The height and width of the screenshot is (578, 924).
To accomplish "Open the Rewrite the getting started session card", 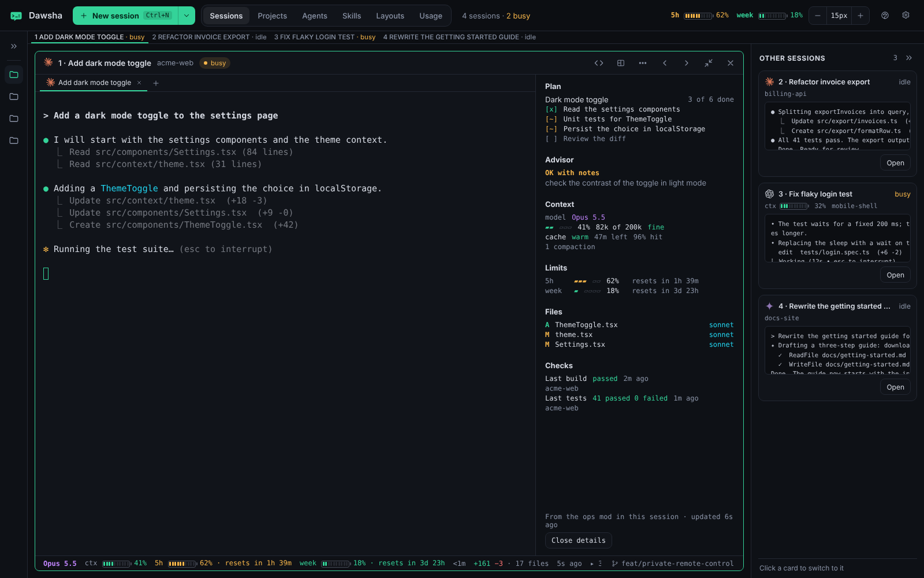I will tap(895, 387).
